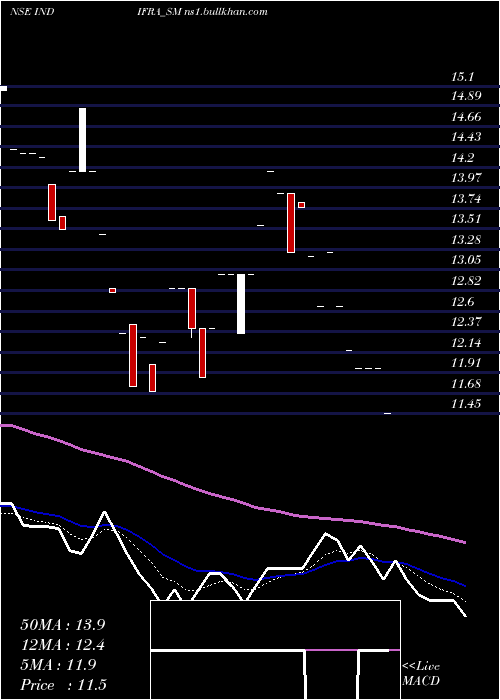Click the 14.43 price axis value
The width and height of the screenshot is (500, 700).
pos(466,137)
